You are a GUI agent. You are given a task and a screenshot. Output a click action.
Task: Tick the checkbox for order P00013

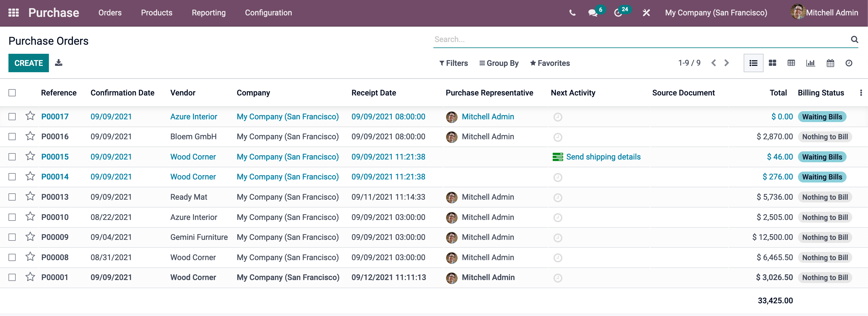pyautogui.click(x=12, y=197)
